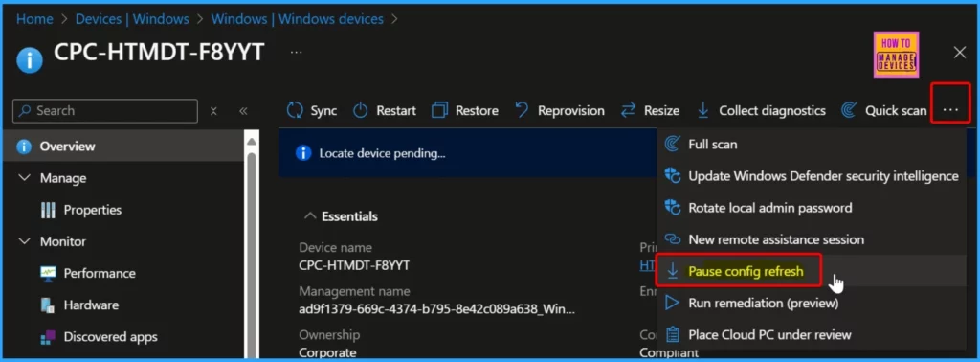The height and width of the screenshot is (362, 980).
Task: Click the Cloud PC review clipboard icon
Action: tap(673, 334)
